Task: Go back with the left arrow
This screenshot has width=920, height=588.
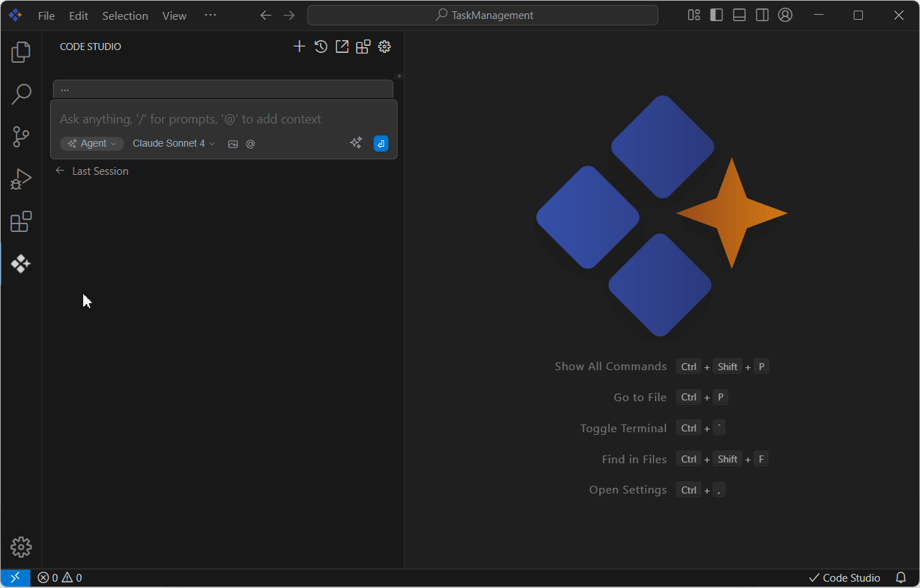Action: 266,16
